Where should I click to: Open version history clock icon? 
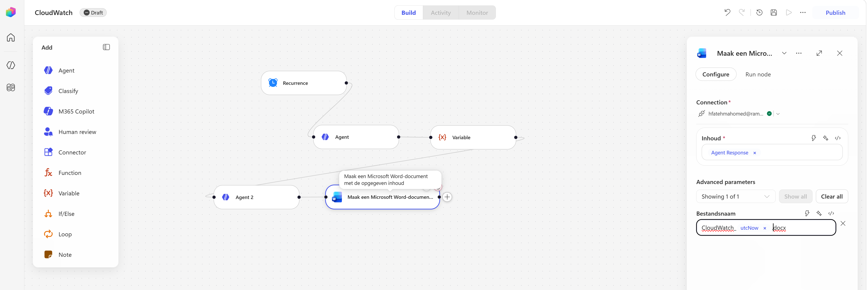coord(759,13)
